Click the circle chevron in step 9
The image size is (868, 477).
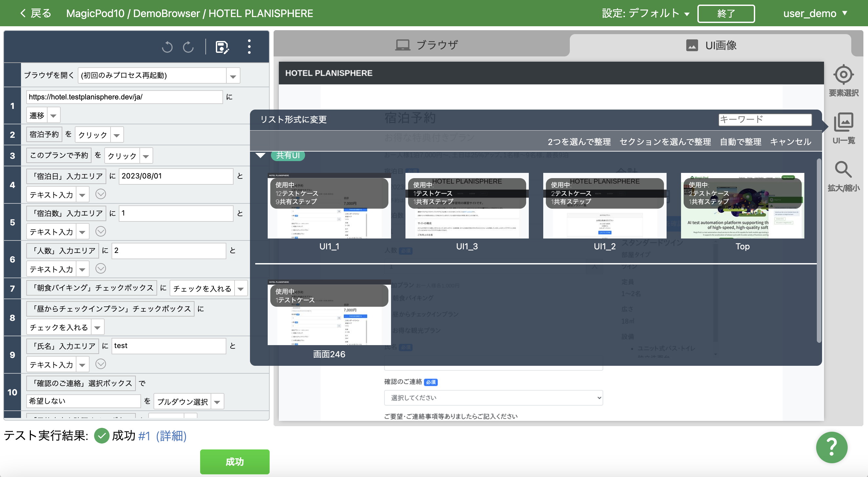(101, 364)
